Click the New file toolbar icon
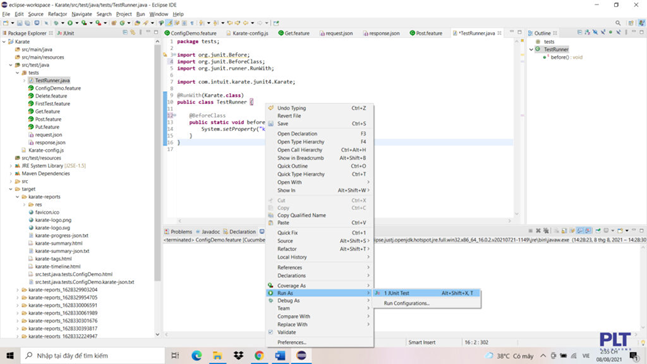The image size is (647, 364). point(5,23)
